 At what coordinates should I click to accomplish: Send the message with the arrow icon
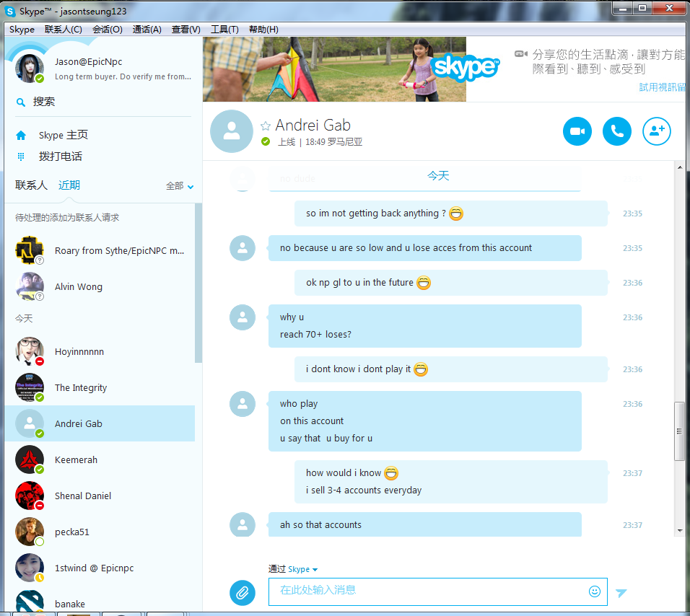[621, 593]
